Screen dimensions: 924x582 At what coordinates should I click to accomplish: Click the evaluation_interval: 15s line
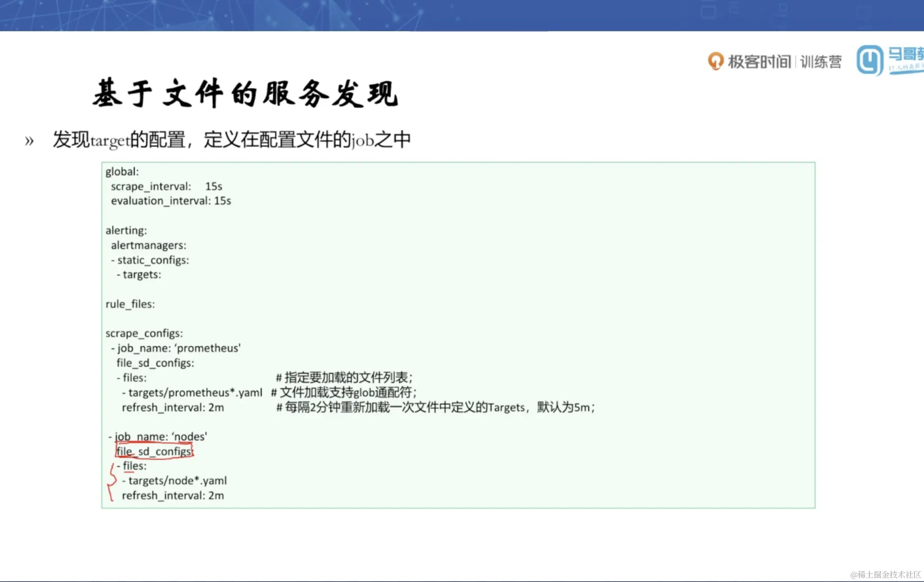pos(171,201)
